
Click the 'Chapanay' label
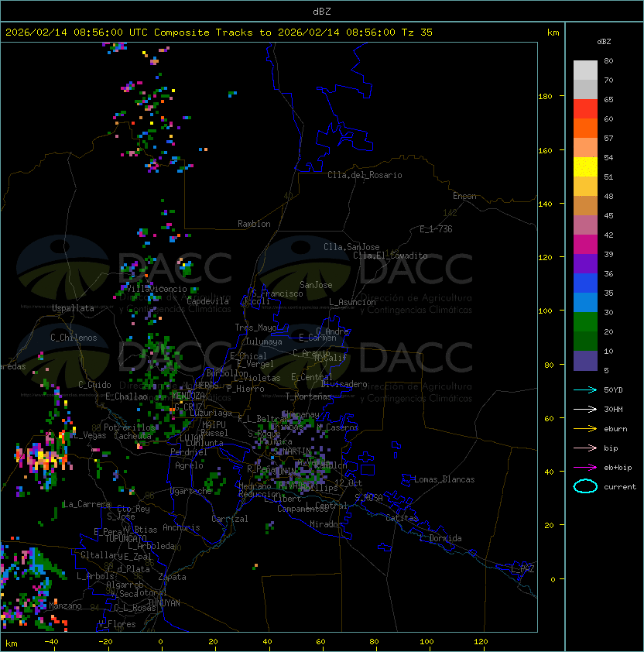300,414
